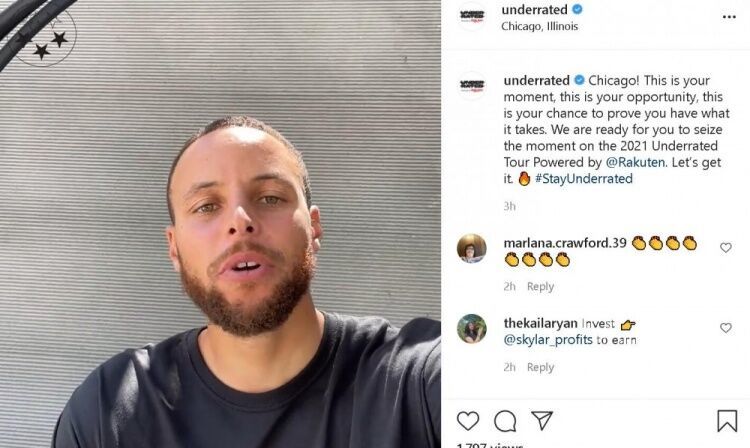
Task: Follow the @Rakuten mention link
Action: coord(635,162)
